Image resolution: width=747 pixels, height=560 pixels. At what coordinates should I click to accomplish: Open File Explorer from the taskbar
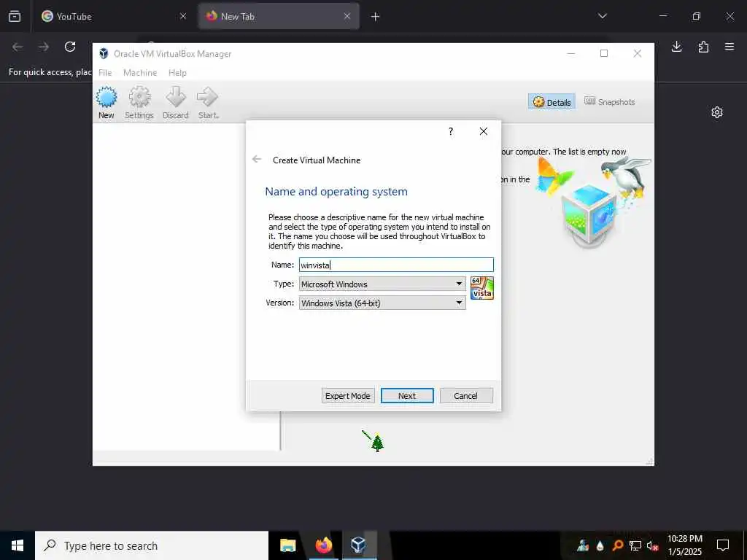287,545
